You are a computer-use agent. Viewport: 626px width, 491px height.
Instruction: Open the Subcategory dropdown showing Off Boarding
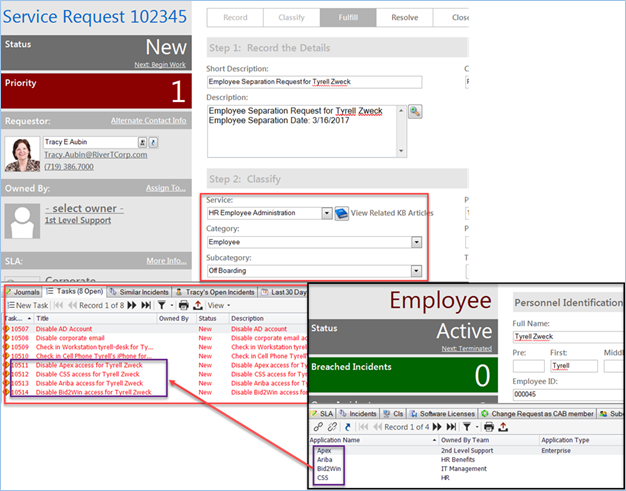(416, 271)
